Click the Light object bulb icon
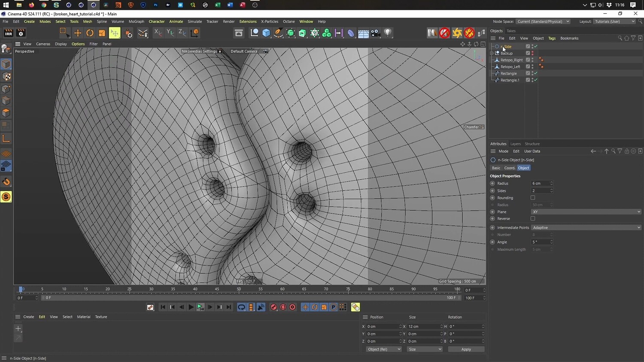Screen dimensions: 644x362 (x=388, y=33)
